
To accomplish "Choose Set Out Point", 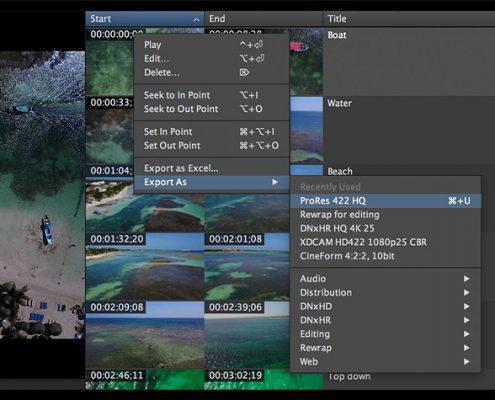I will point(211,146).
